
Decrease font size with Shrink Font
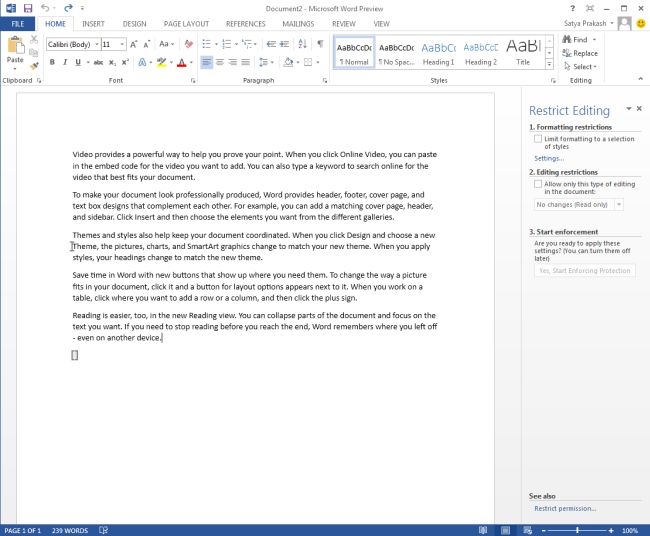click(x=147, y=44)
